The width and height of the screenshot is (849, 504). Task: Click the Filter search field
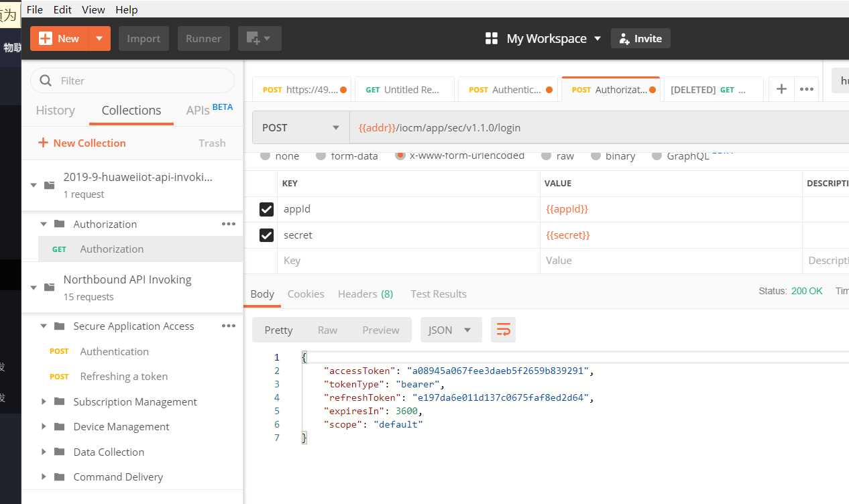click(x=132, y=80)
